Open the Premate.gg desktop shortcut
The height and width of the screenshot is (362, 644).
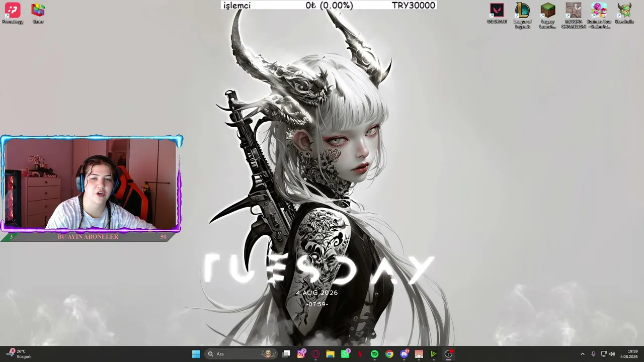[13, 14]
